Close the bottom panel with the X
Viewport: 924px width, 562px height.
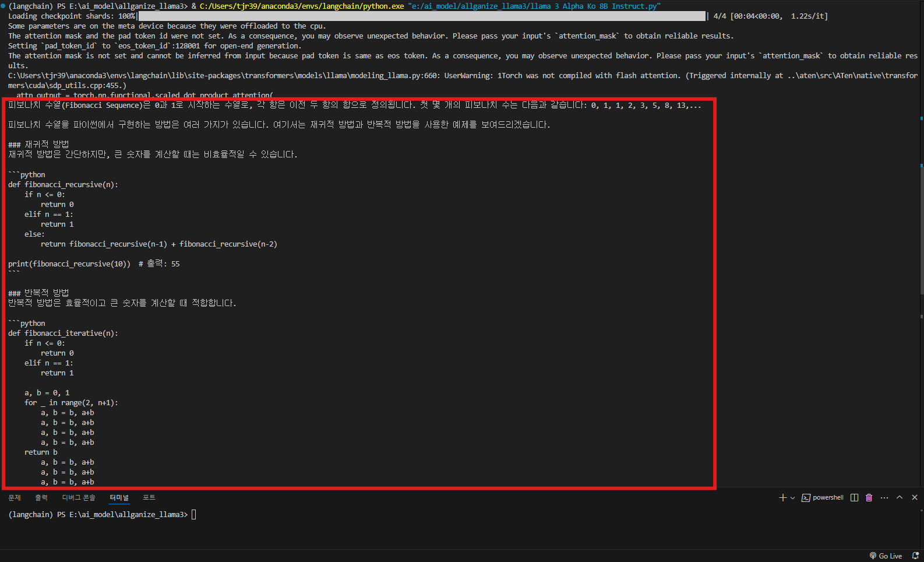point(915,497)
